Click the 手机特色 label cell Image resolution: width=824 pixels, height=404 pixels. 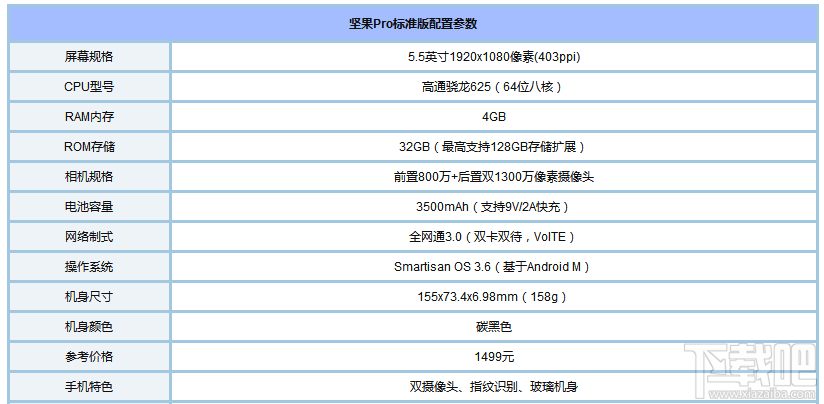pos(89,387)
